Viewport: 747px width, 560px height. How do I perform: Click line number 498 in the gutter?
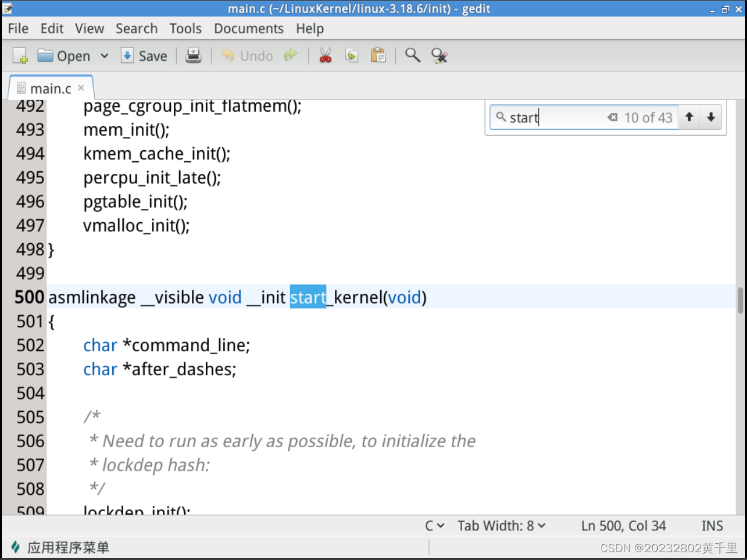coord(30,249)
